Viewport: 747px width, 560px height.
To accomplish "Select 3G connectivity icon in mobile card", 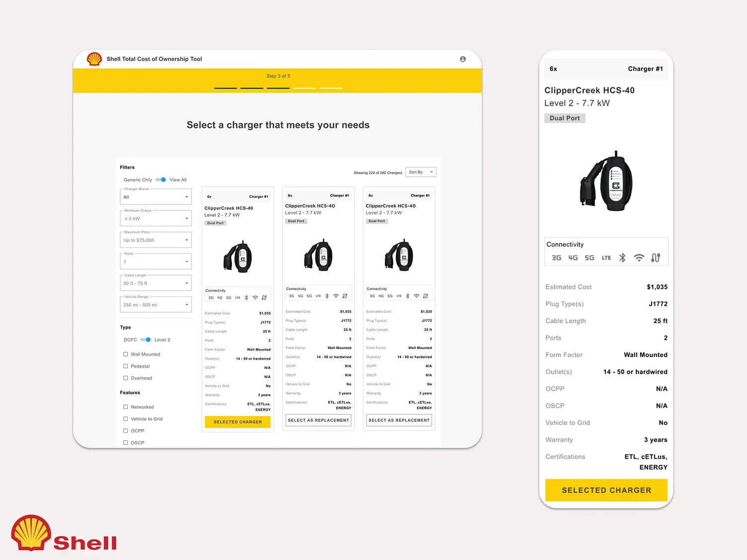I will [x=556, y=258].
